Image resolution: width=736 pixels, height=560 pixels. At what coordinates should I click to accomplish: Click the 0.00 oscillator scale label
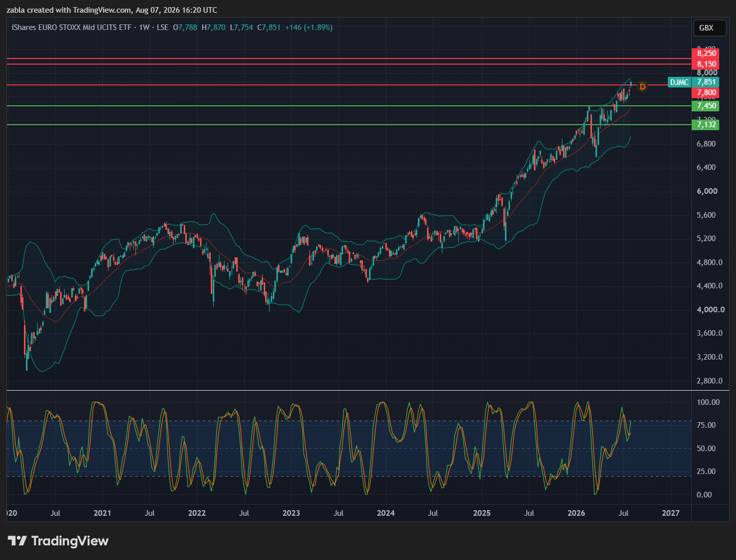704,495
